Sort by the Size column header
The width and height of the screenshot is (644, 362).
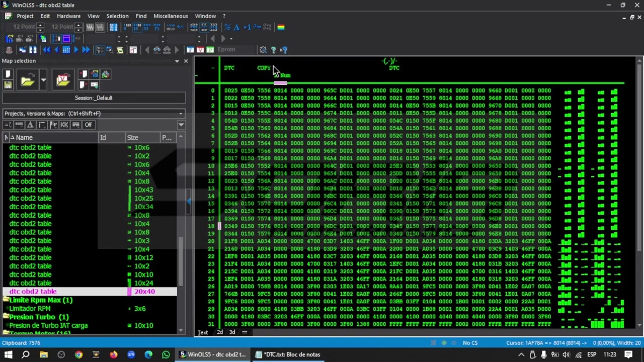(142, 137)
